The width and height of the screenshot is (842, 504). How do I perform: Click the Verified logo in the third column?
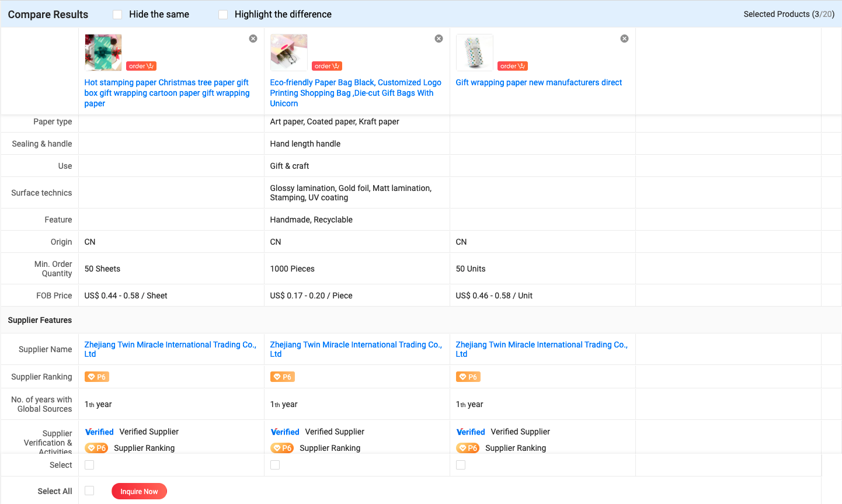[471, 432]
